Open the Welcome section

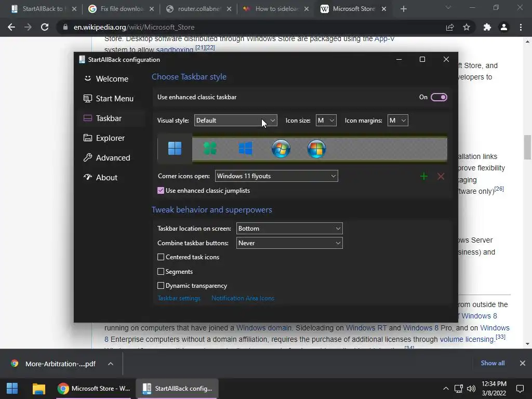(112, 79)
